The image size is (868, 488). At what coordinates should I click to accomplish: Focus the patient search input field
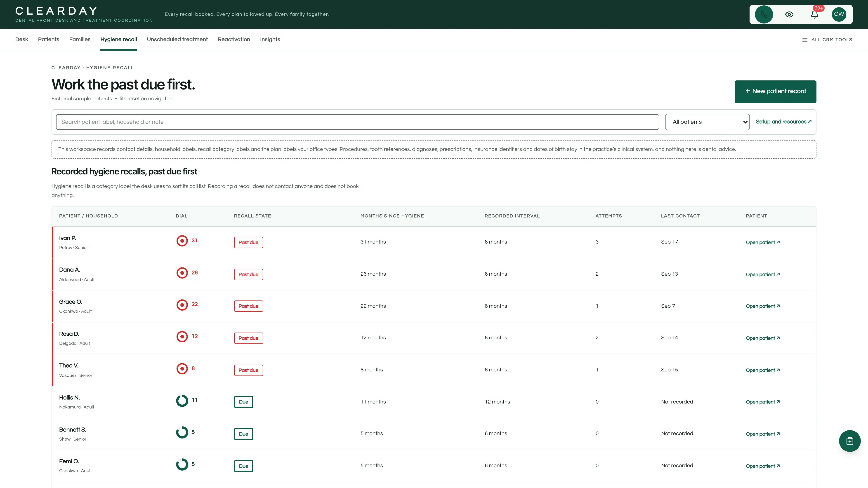(358, 122)
